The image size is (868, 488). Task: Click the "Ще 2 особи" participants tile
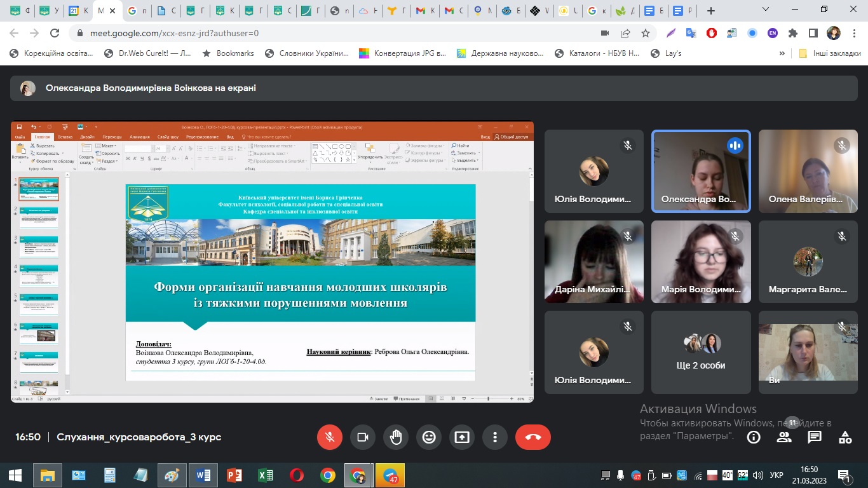(x=701, y=353)
